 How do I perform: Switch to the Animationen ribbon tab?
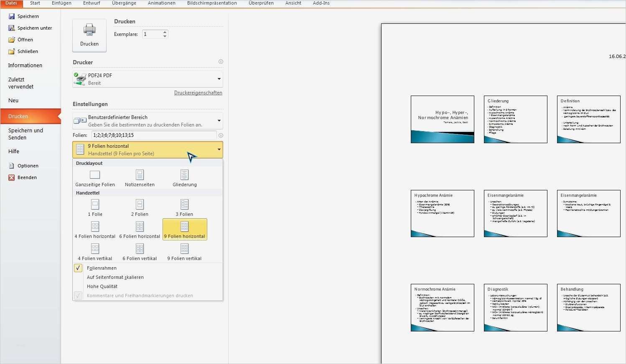coord(161,3)
